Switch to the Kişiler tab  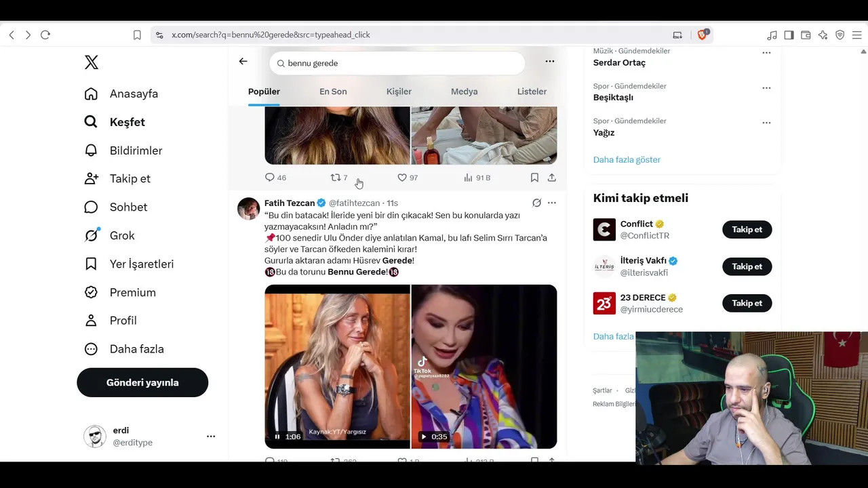tap(399, 91)
